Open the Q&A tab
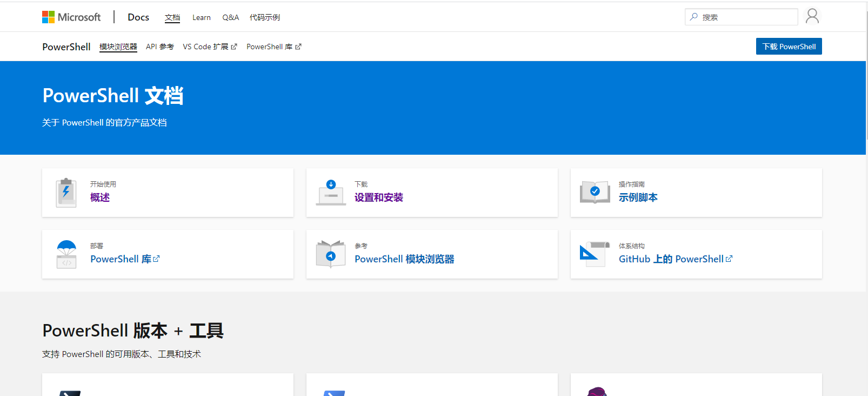Screen dimensions: 868x396 click(x=231, y=17)
